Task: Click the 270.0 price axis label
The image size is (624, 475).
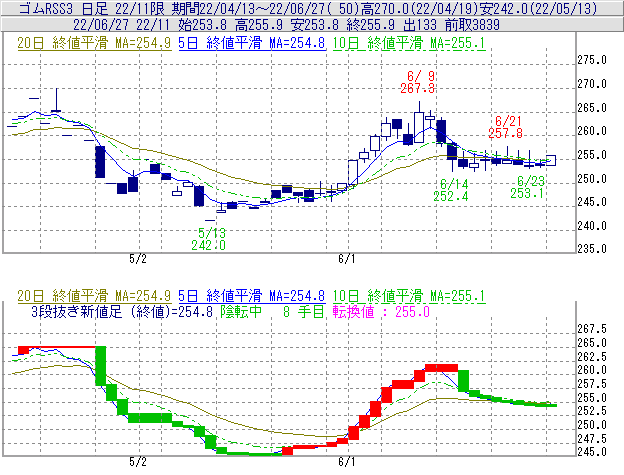Action: [x=592, y=84]
